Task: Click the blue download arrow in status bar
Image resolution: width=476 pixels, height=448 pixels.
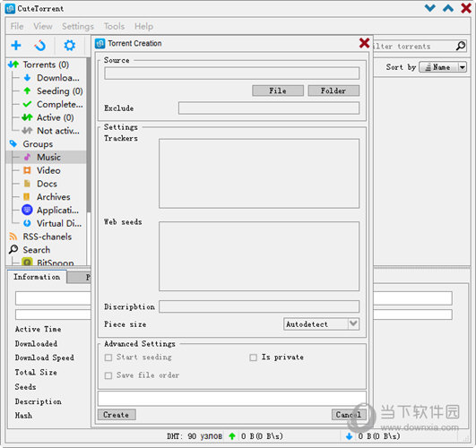Action: (x=349, y=436)
